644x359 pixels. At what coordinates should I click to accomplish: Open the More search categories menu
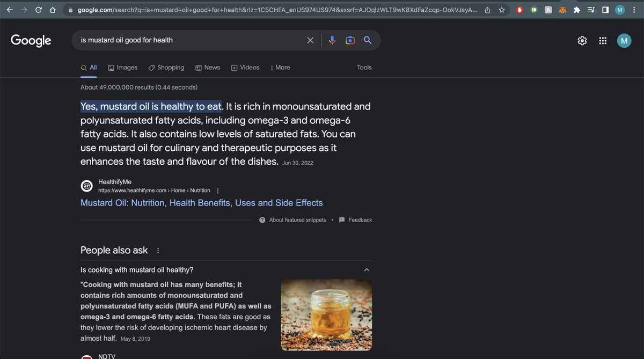[280, 68]
